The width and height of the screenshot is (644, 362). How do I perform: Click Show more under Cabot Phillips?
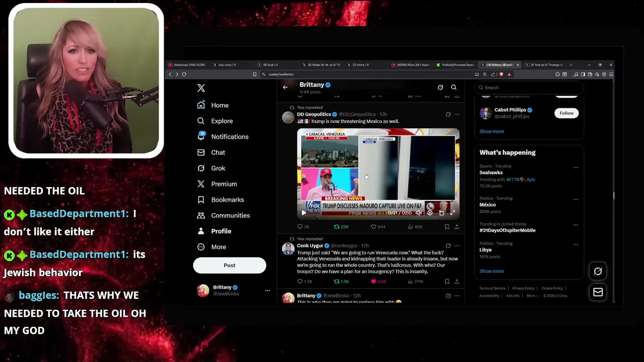click(492, 132)
